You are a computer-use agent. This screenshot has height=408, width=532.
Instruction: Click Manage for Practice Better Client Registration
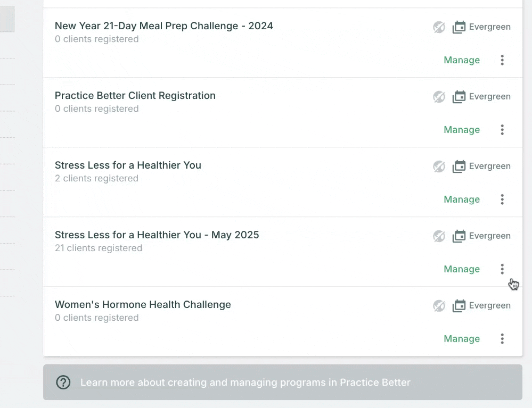[462, 130]
